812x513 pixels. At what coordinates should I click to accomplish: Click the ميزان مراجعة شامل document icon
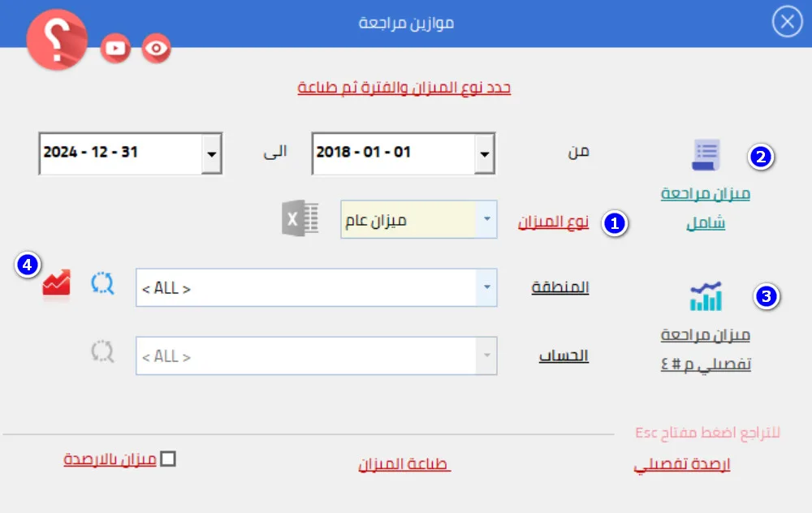pyautogui.click(x=706, y=154)
